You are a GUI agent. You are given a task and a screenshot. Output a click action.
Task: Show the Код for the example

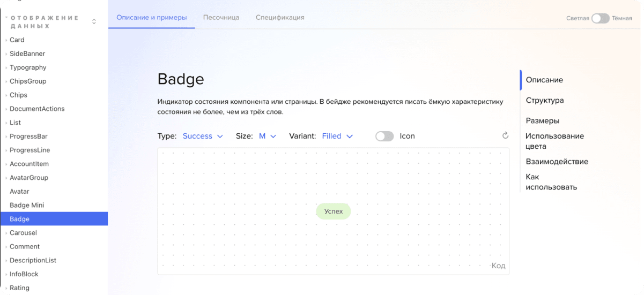498,266
